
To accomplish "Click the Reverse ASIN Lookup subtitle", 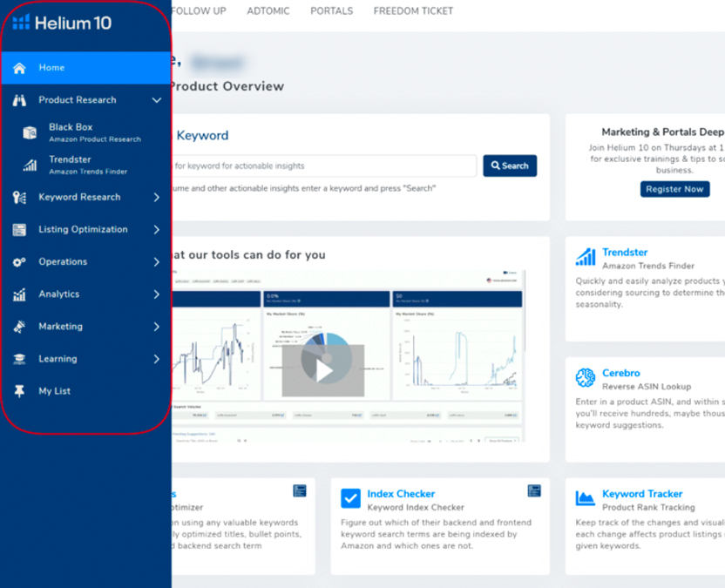I will click(647, 387).
